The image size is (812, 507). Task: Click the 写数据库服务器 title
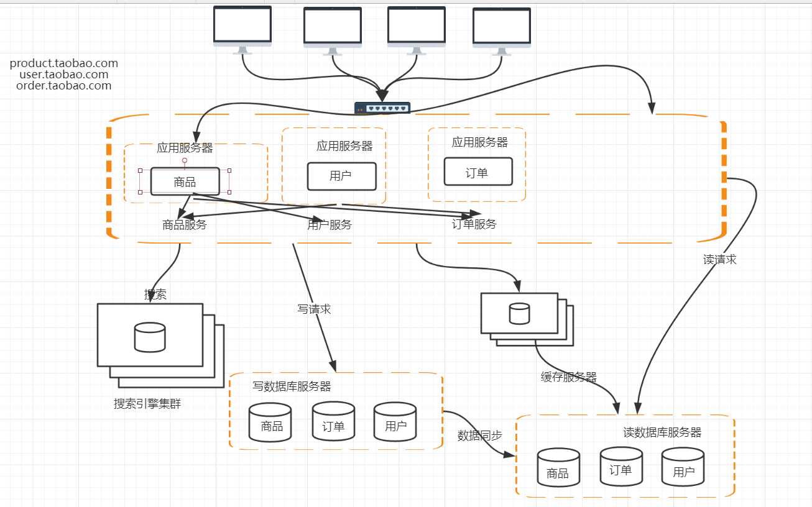coord(292,386)
